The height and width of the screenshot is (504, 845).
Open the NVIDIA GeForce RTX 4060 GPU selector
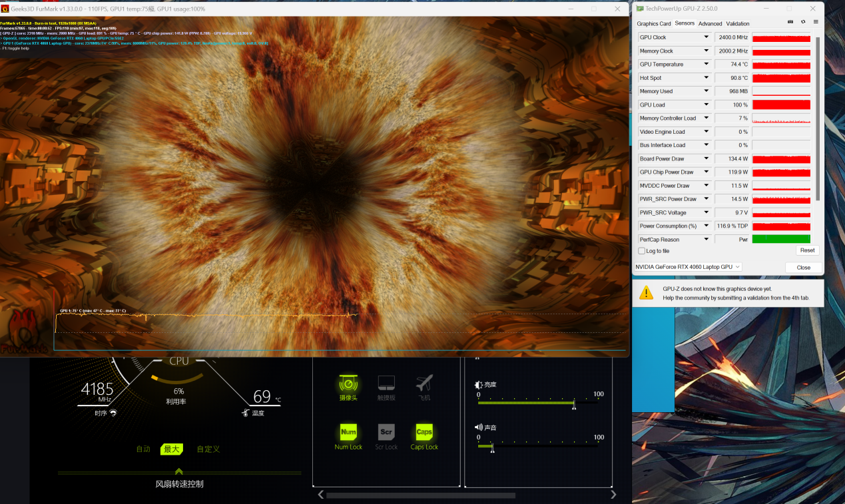click(688, 267)
